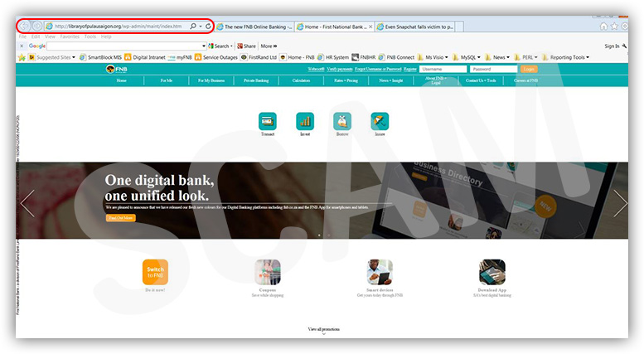
Task: Click the URL text in the address bar
Action: (118, 27)
